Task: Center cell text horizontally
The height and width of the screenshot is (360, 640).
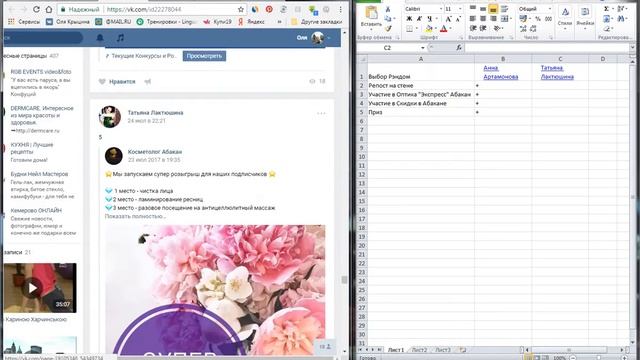Action: [483, 19]
